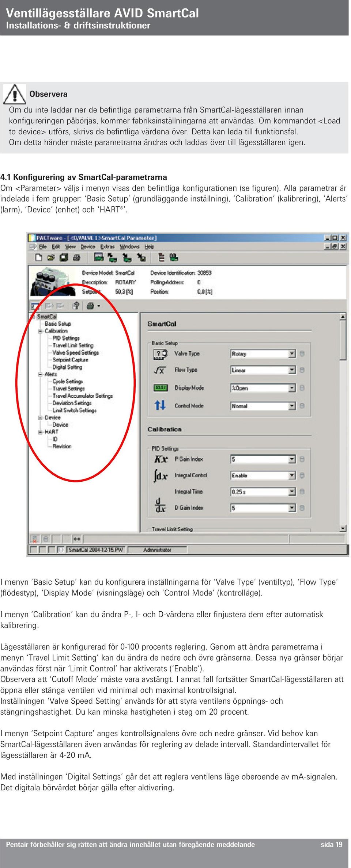Viewport: 351px width, 868px height.
Task: Click the parameter panel scrollbar down arrow
Action: pyautogui.click(x=343, y=528)
